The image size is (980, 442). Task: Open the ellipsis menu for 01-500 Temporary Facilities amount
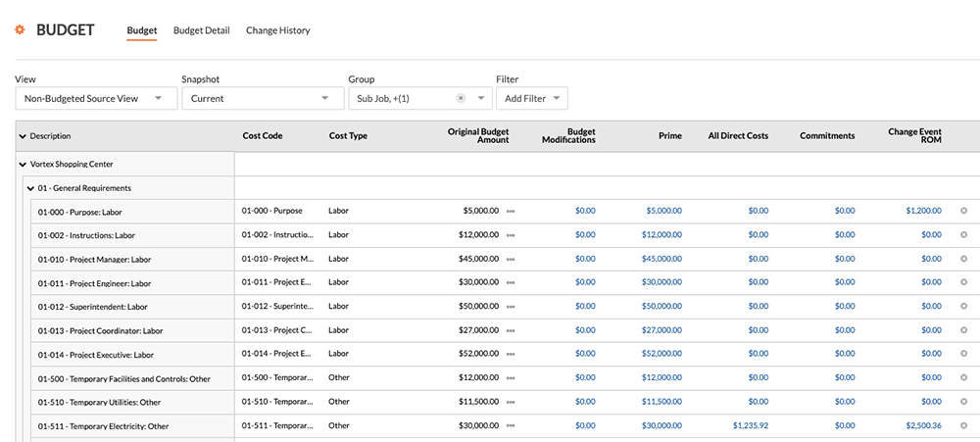(x=511, y=377)
